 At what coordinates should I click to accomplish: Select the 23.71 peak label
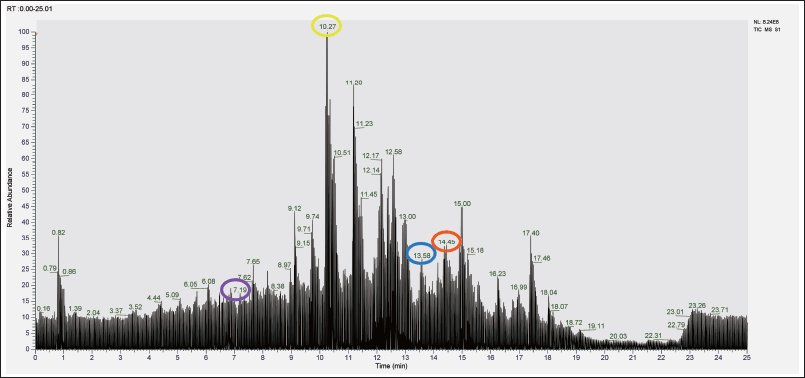pyautogui.click(x=720, y=310)
